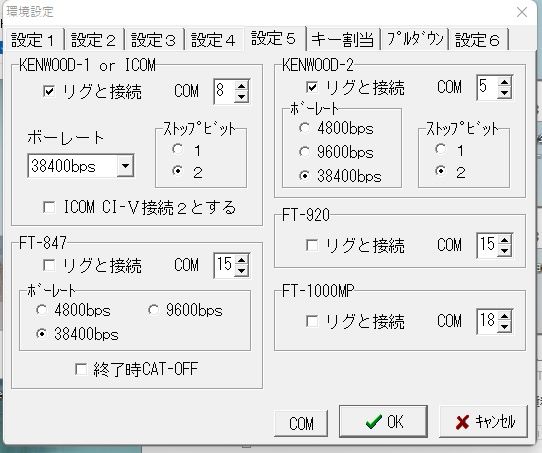Image resolution: width=542 pixels, height=453 pixels.
Task: Select the 設定５ tab
Action: pyautogui.click(x=274, y=38)
